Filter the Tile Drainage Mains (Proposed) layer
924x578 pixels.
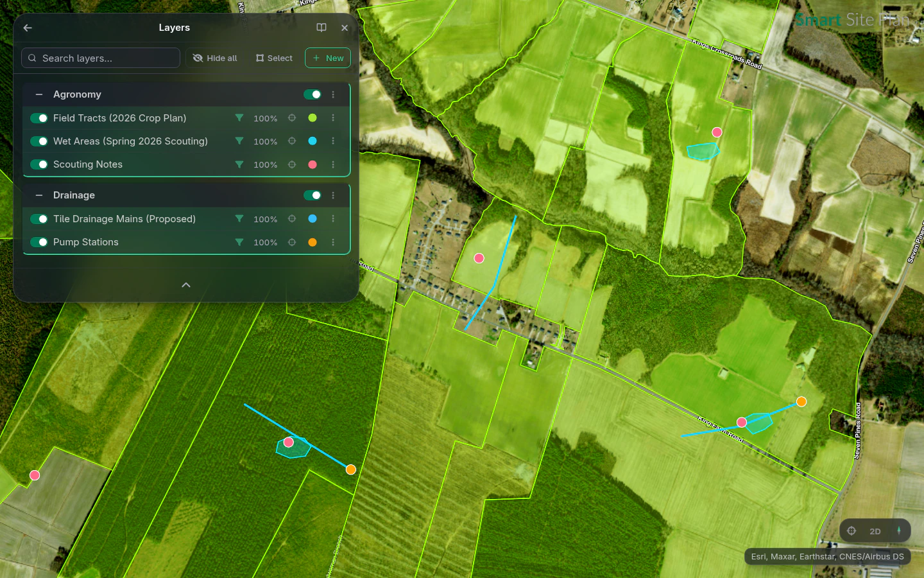pyautogui.click(x=239, y=219)
